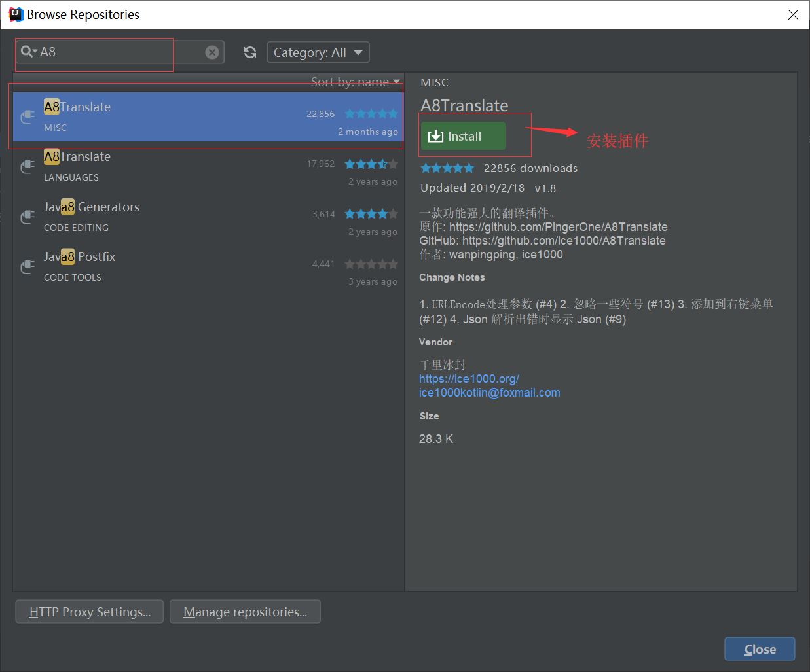Click the PingerOne/A8Translate GitHub URL text

click(x=559, y=227)
